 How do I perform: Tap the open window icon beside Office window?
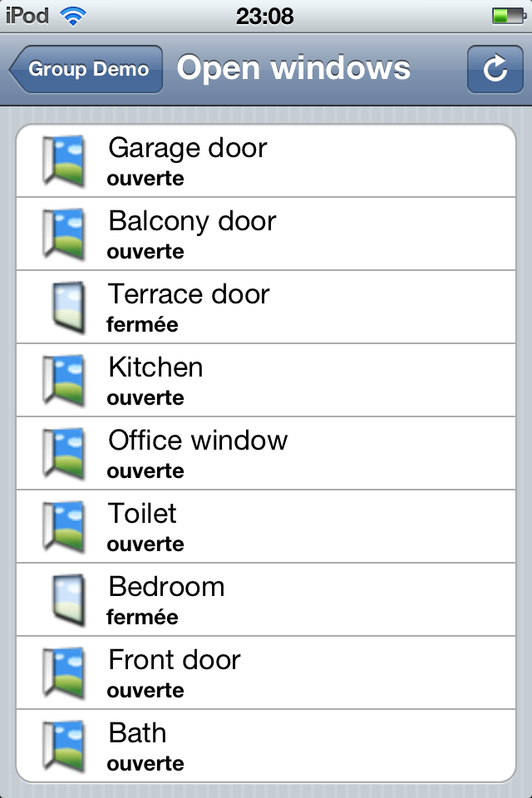coord(64,454)
